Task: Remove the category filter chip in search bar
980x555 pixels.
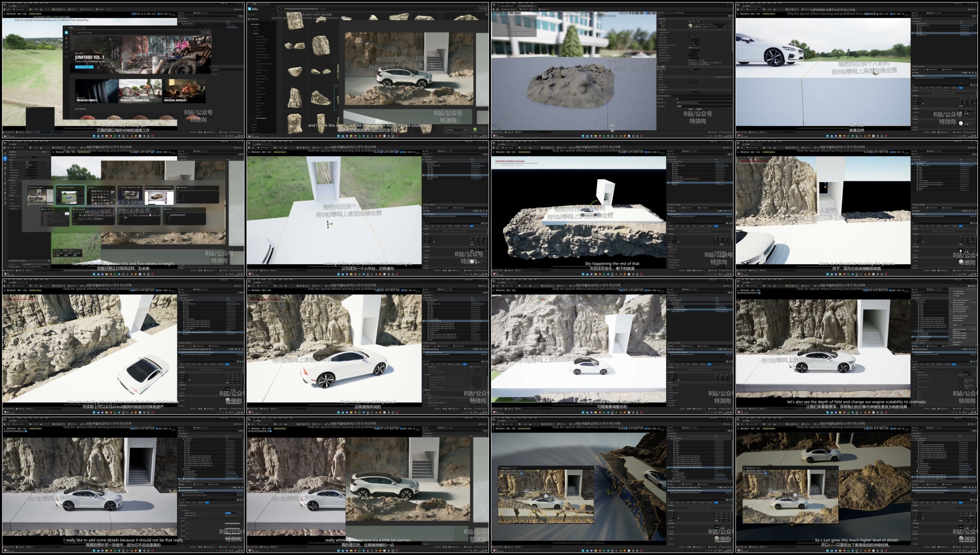Action: (x=317, y=9)
